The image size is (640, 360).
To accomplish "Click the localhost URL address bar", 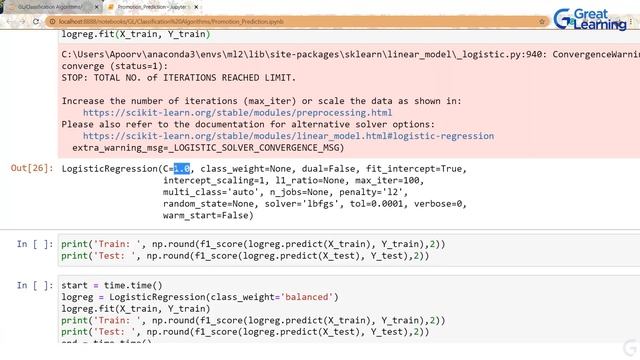I will (x=296, y=21).
